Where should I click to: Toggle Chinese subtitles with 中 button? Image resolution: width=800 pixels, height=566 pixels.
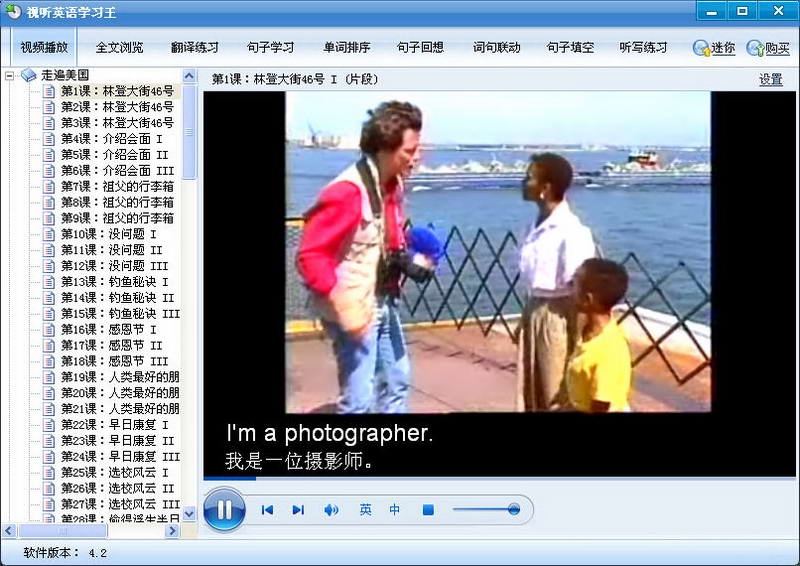(394, 509)
